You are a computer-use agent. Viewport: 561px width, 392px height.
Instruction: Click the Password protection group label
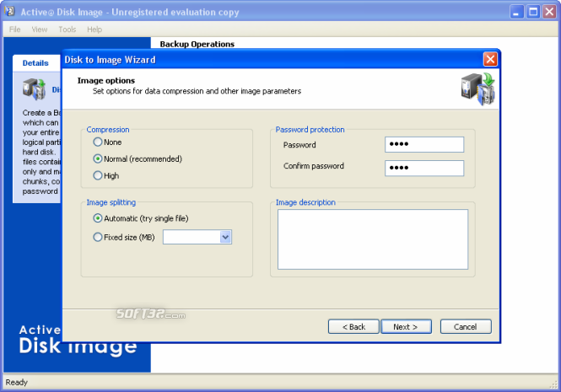[x=310, y=130]
